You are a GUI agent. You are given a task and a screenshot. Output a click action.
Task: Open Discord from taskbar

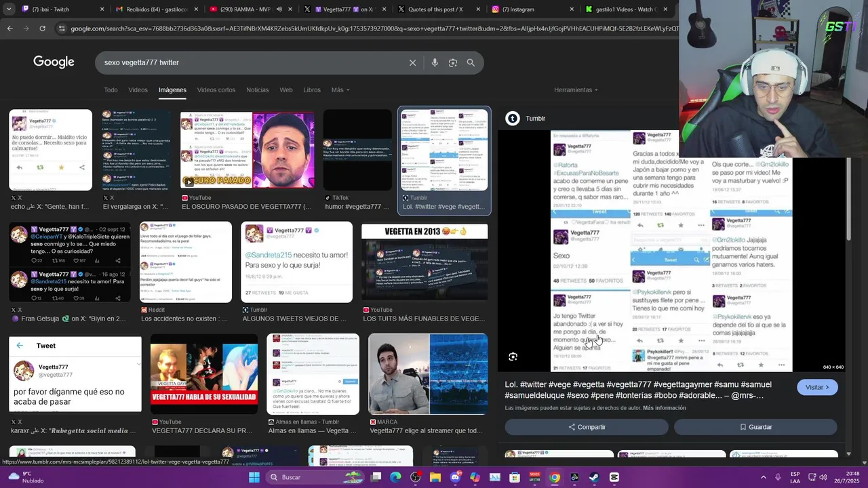tap(455, 477)
